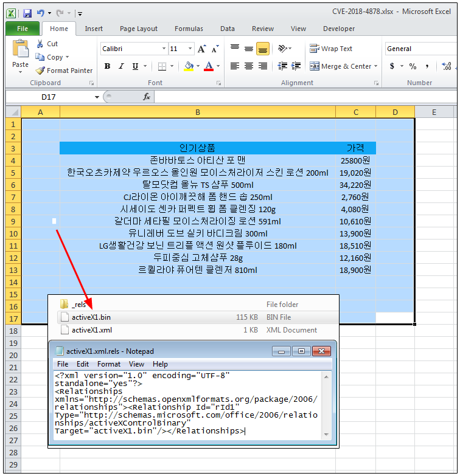Screen dimensions: 460x476
Task: Set Middle Align for cells
Action: click(x=249, y=49)
